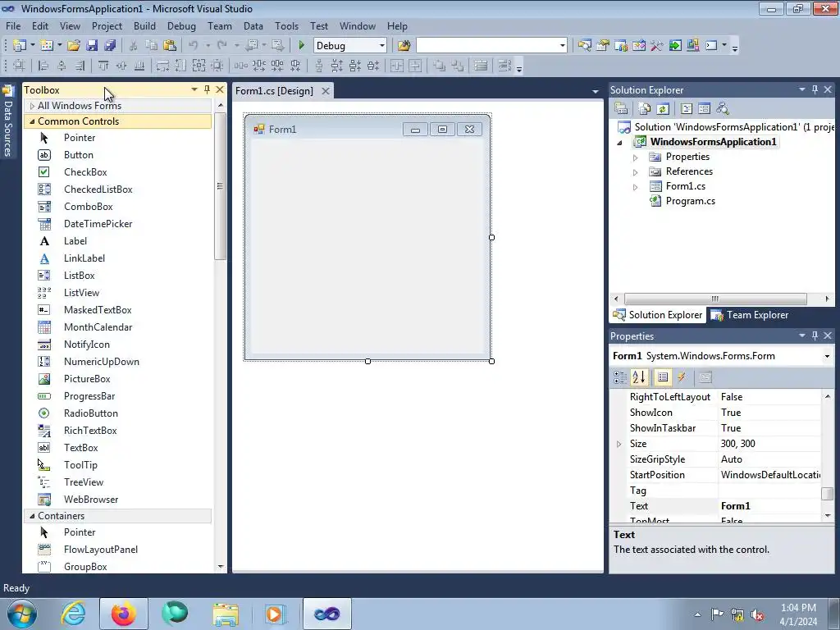
Task: Click the New Project toolbar icon
Action: pos(20,46)
